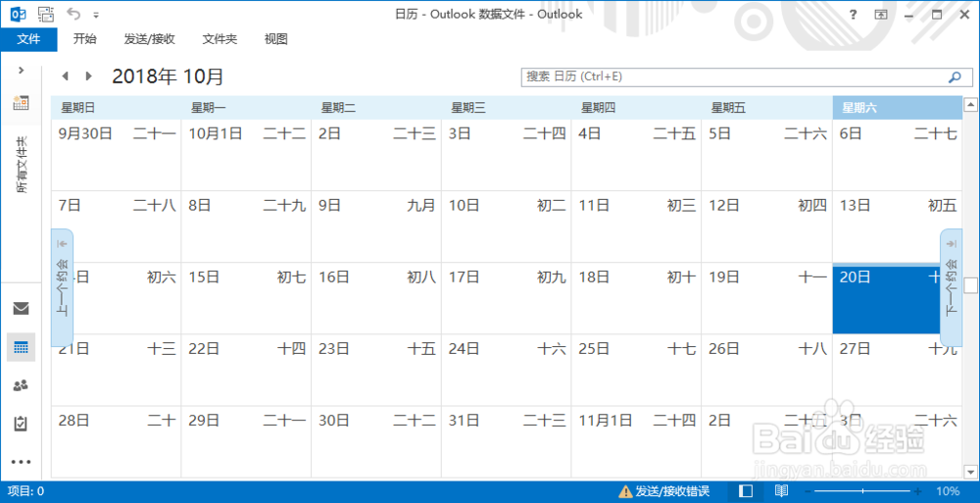Switch to Normal view status bar icon
Screen dimensions: 980x503
coord(746,491)
